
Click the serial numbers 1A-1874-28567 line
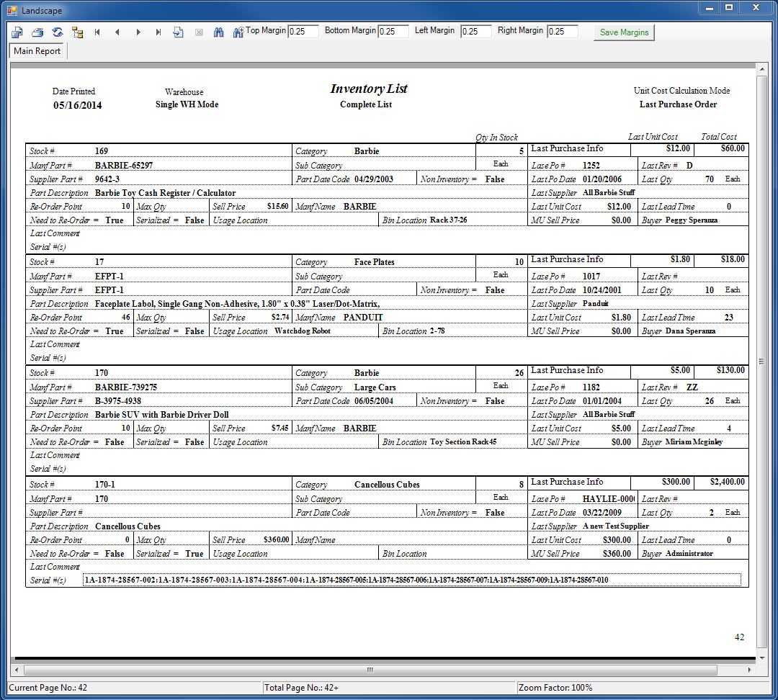346,580
